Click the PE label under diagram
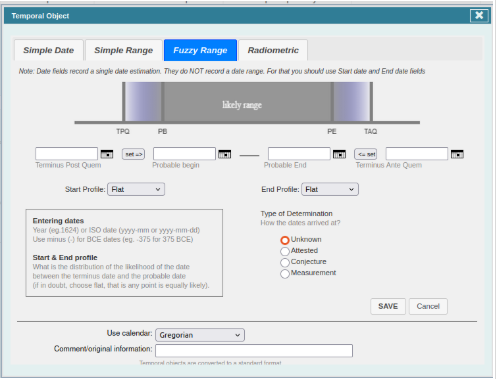Image resolution: width=496 pixels, height=379 pixels. click(x=332, y=131)
